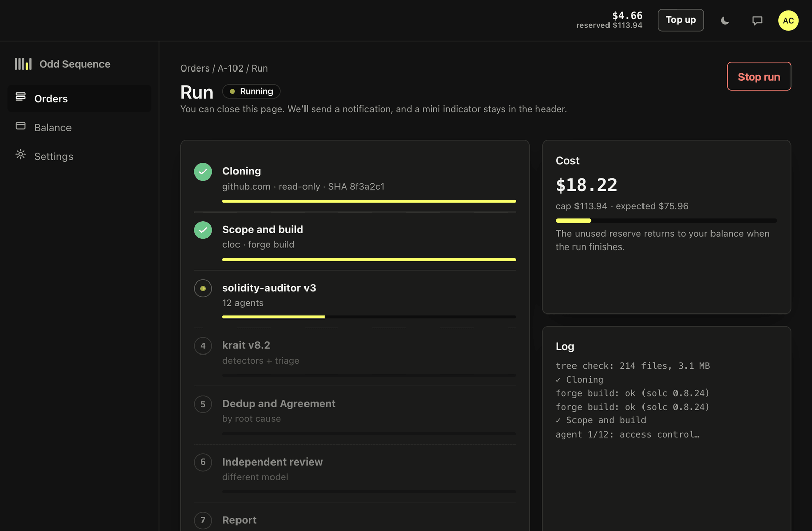The width and height of the screenshot is (812, 531).
Task: Click step 4 circle for krait v8.2
Action: (x=203, y=346)
